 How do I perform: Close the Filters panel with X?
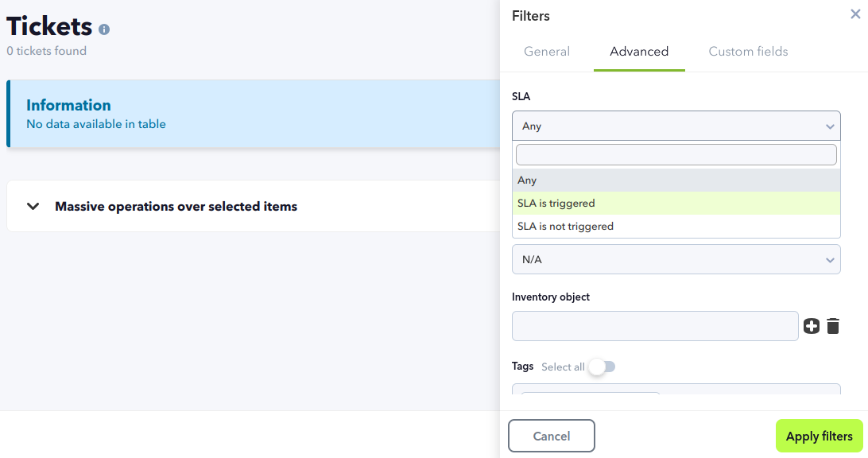coord(855,14)
